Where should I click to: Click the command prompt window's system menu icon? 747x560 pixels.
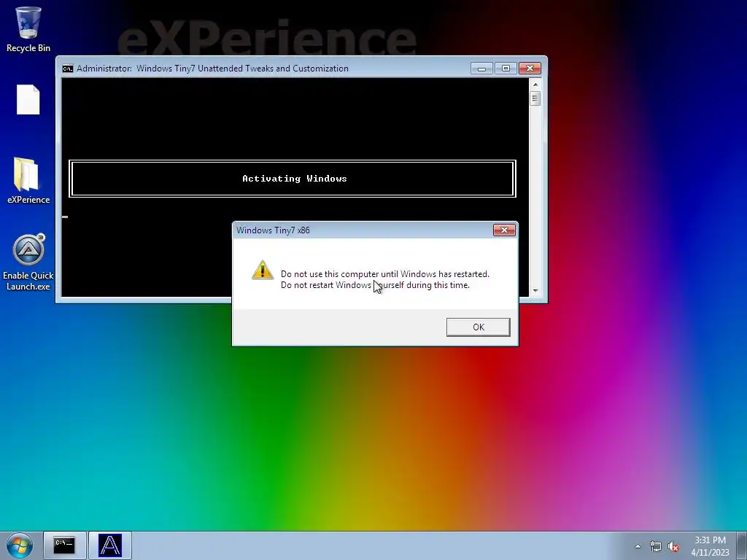coord(68,69)
